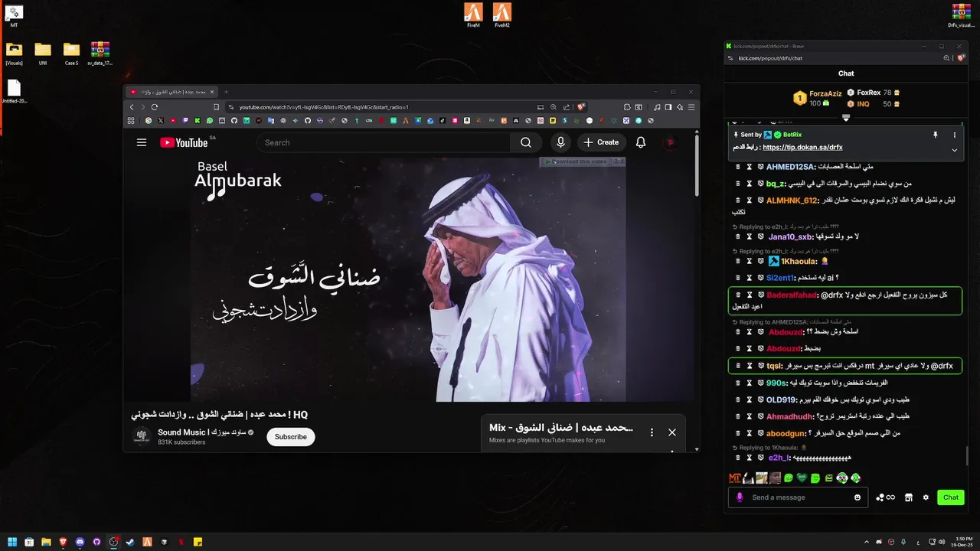The image size is (980, 551).
Task: Open Steam from the taskbar
Action: point(129,542)
